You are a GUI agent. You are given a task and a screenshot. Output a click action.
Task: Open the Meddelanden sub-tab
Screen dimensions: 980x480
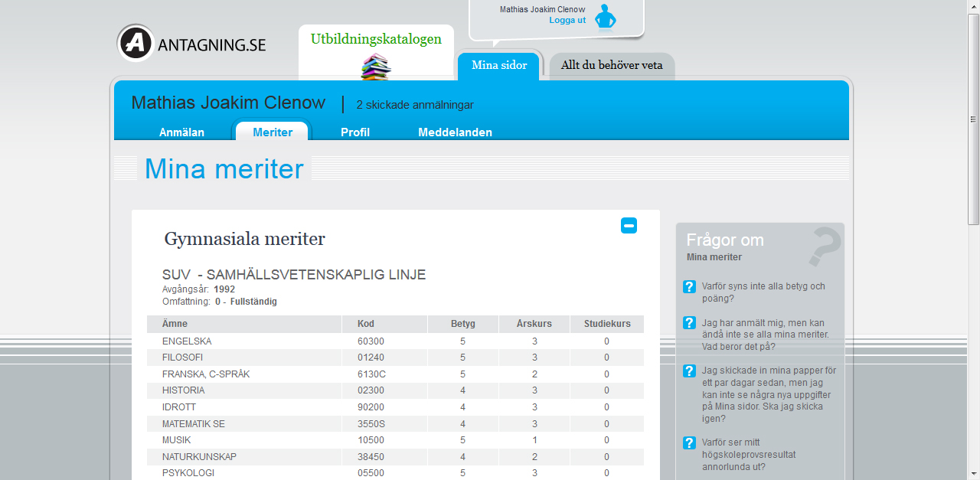455,132
